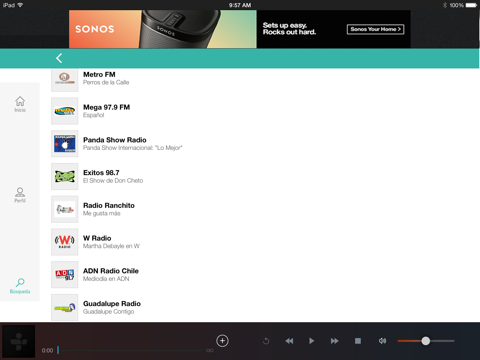
Task: Click the 9:57 AM clock in status bar
Action: point(240,5)
